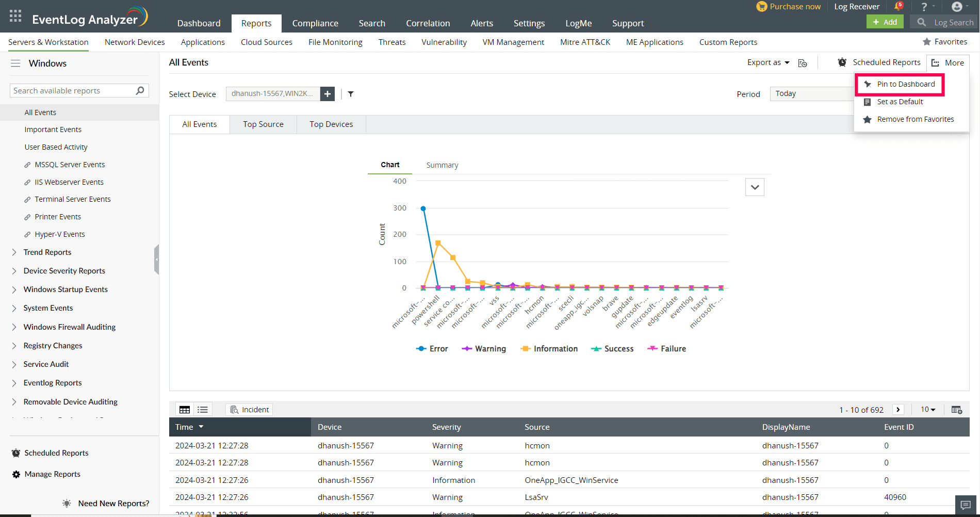Open the chart options dropdown chevron
980x517 pixels.
[755, 187]
